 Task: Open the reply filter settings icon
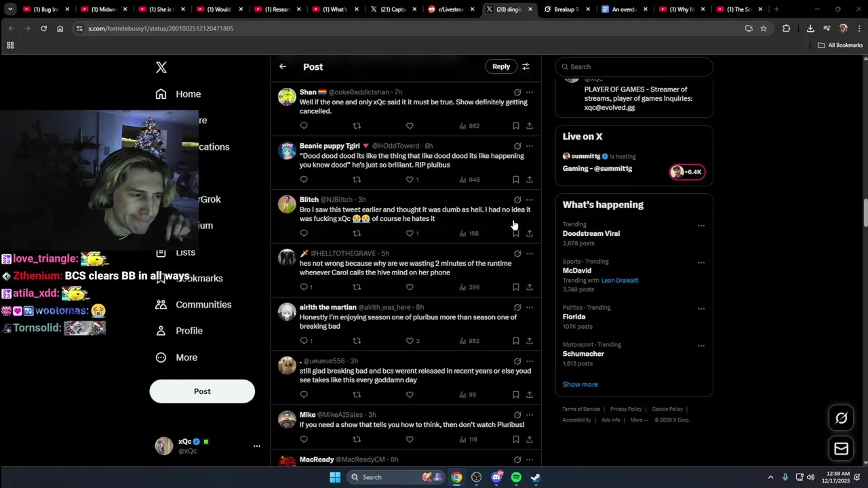point(526,66)
